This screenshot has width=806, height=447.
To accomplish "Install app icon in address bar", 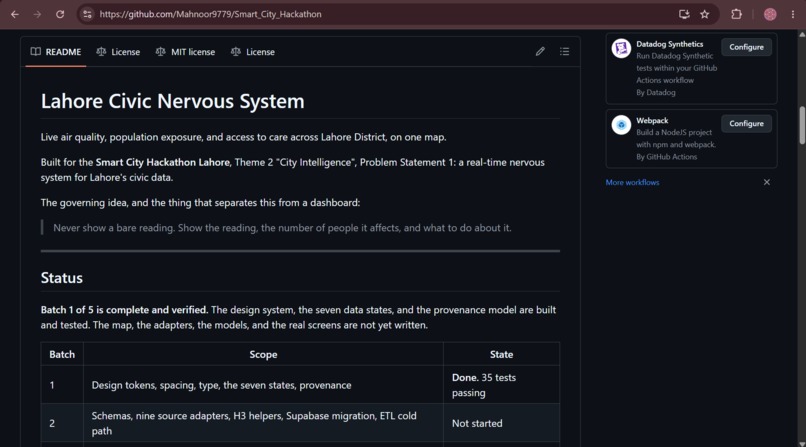I will coord(684,14).
